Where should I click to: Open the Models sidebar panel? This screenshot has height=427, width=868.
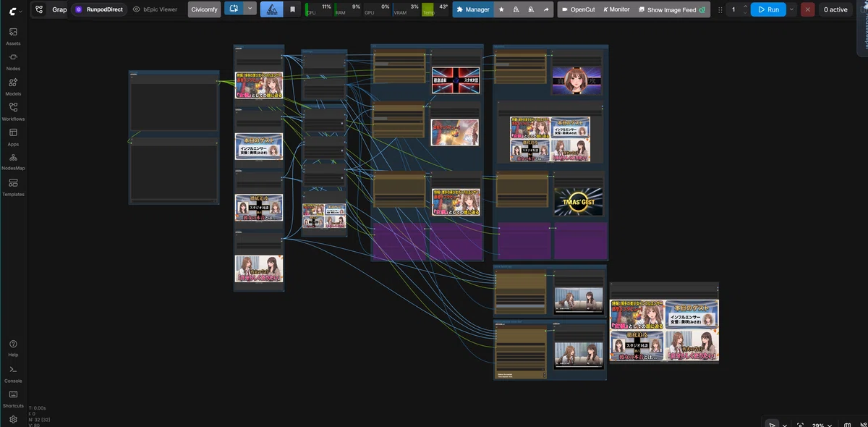(x=13, y=87)
